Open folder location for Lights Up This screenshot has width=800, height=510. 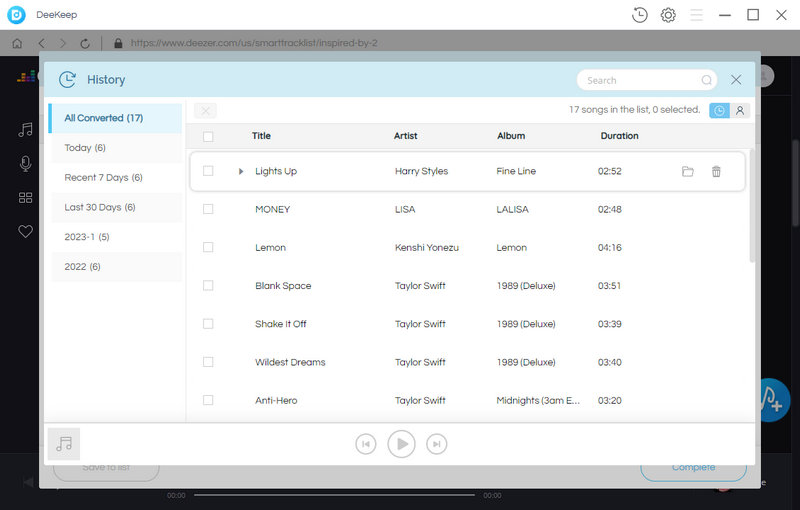pyautogui.click(x=688, y=171)
